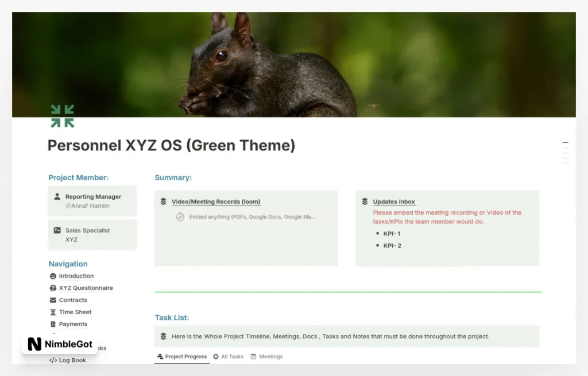Click the compass embed icon
Viewport: 588px width, 376px height.
[180, 217]
